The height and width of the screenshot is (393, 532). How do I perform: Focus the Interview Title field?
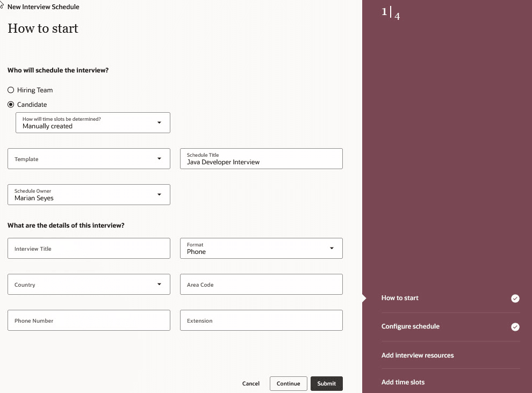(89, 248)
